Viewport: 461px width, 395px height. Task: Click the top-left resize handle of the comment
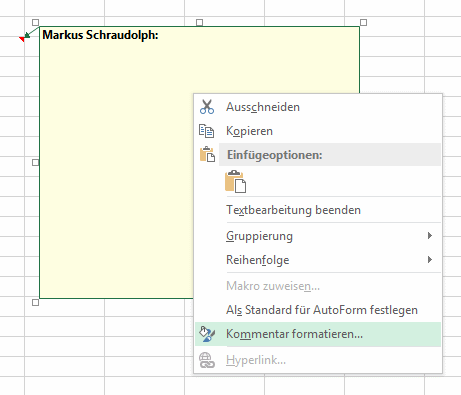(35, 22)
